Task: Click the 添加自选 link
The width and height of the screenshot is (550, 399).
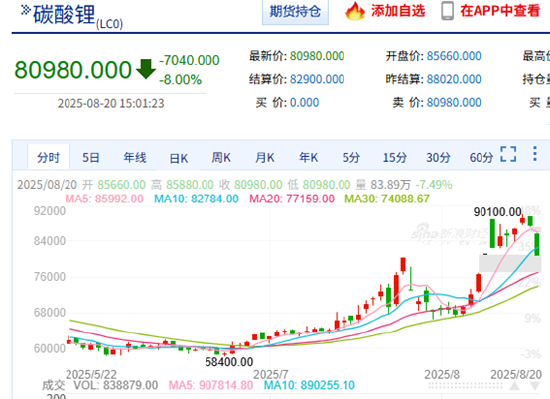Action: tap(398, 11)
